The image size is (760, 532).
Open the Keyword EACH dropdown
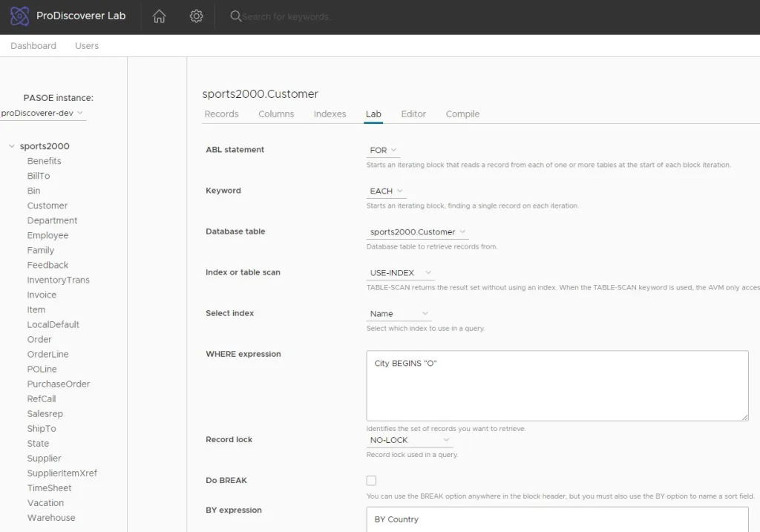(386, 191)
